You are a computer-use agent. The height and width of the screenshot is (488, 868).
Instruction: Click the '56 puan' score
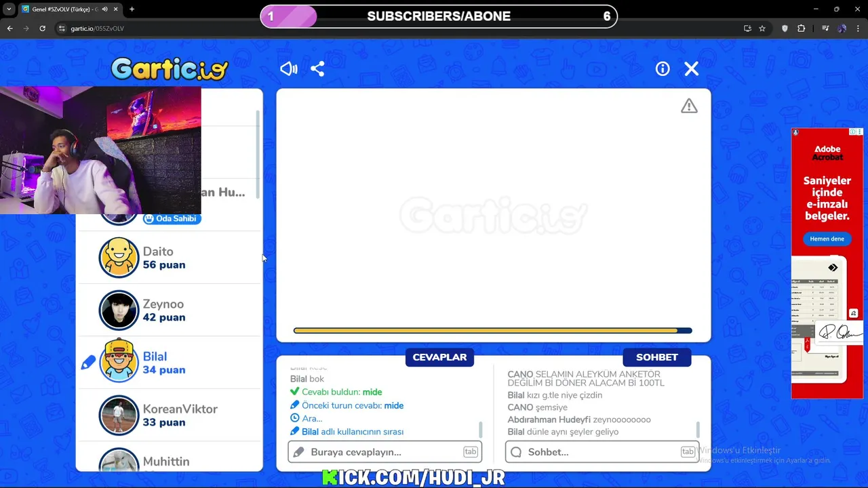(163, 265)
